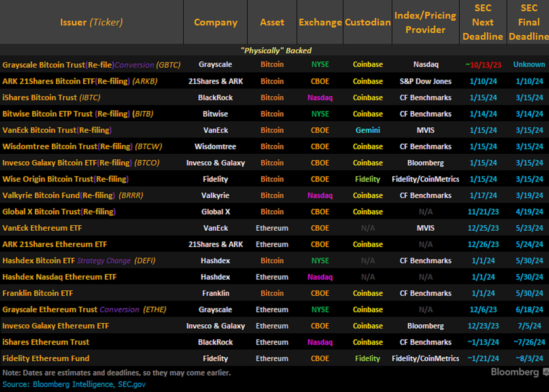This screenshot has width=549, height=392.
Task: Click the ~8/3/24 final deadline date
Action: [529, 358]
